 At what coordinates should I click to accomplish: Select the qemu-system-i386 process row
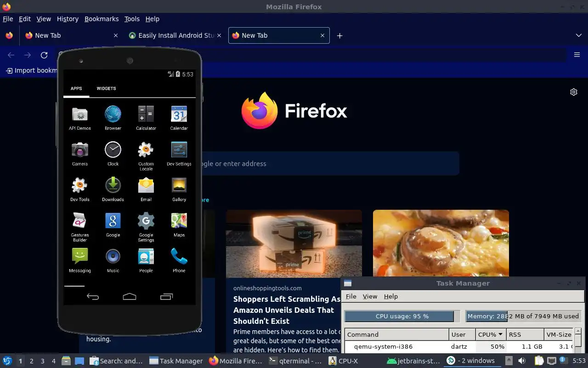tap(459, 346)
